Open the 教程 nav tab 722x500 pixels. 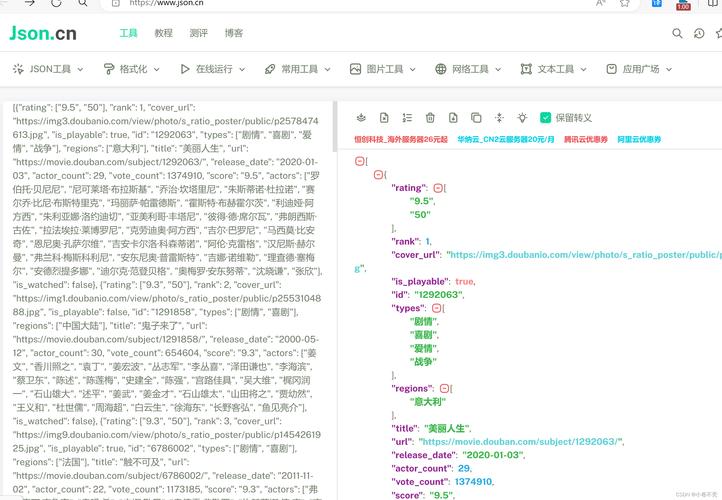[163, 33]
